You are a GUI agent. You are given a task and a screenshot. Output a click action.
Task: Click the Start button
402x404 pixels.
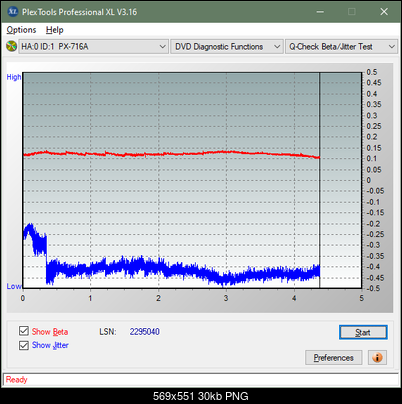tap(363, 332)
